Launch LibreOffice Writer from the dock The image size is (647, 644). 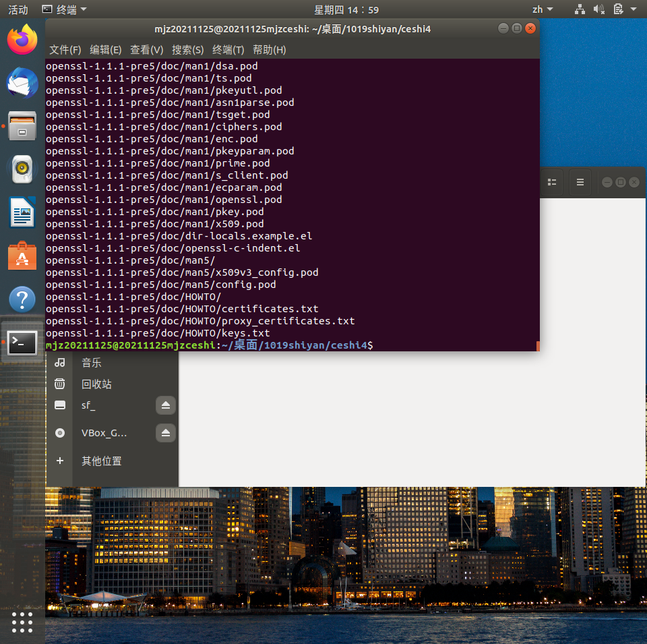[x=22, y=212]
